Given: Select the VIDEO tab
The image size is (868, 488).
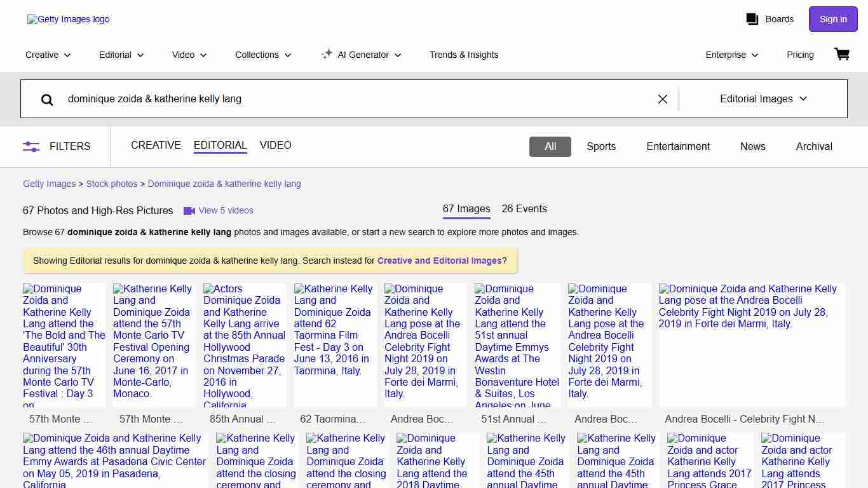Looking at the screenshot, I should coord(275,146).
